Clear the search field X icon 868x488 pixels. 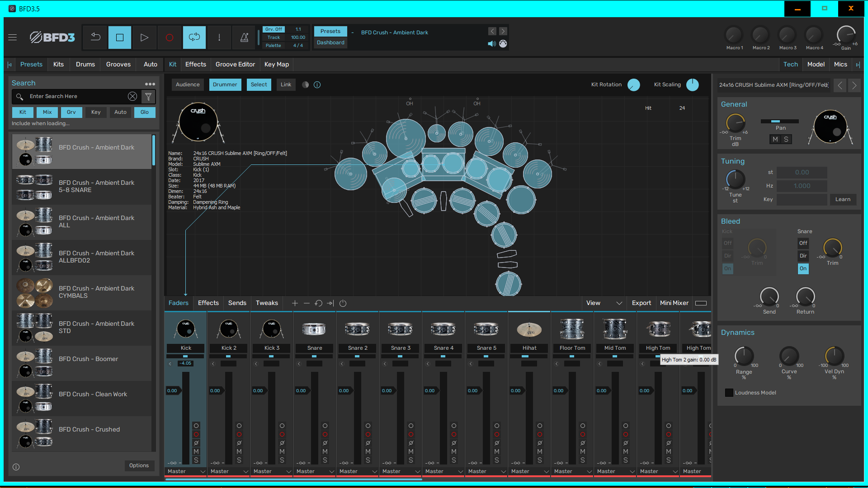[132, 96]
